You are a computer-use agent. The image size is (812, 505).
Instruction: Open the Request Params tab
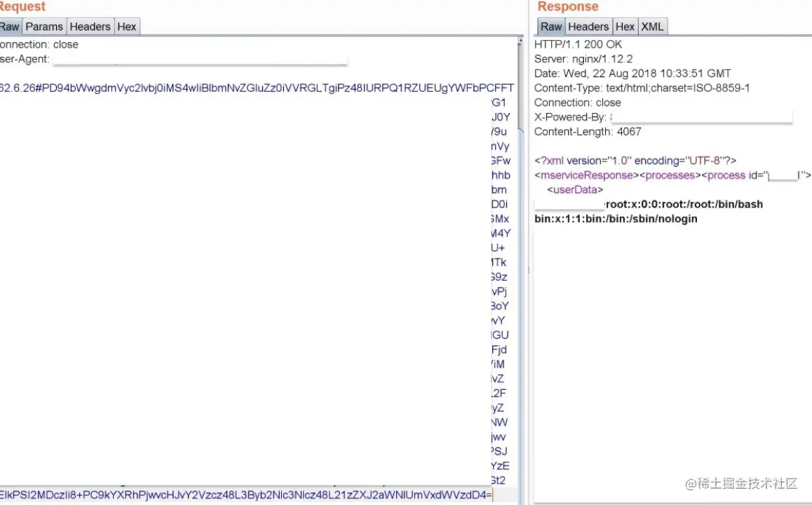pyautogui.click(x=44, y=27)
